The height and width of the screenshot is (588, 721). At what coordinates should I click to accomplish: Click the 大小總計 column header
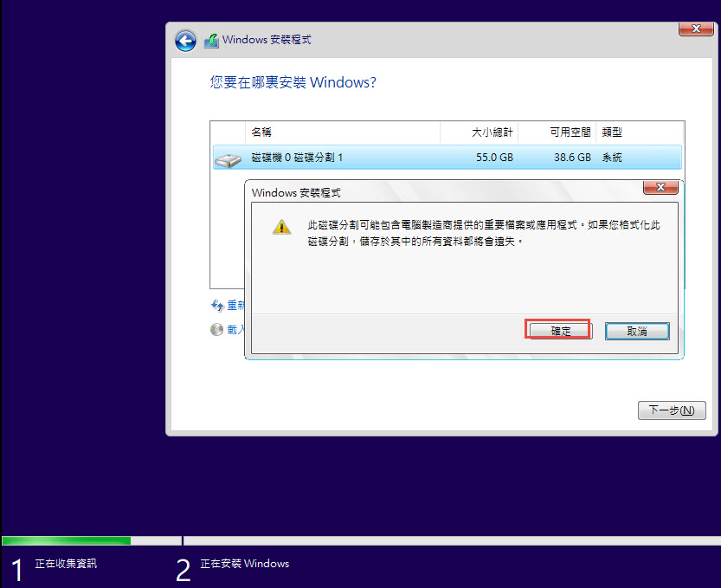click(x=480, y=132)
